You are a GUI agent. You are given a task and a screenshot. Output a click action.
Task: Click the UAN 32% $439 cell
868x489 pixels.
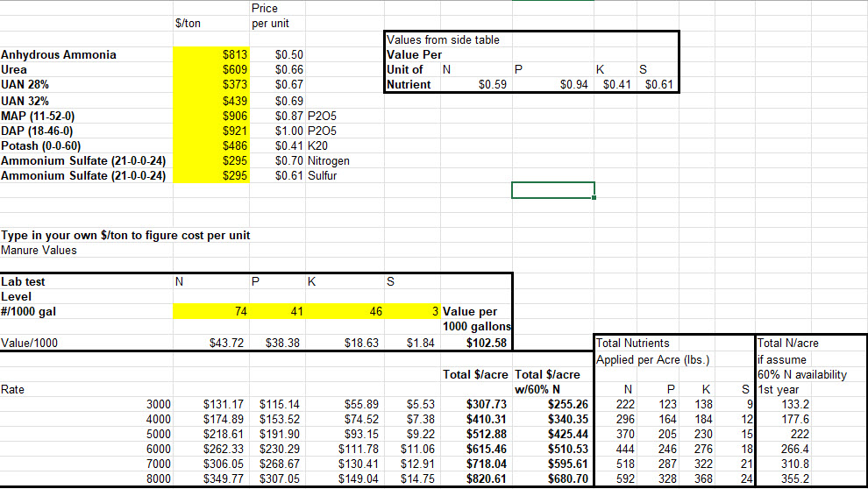211,101
